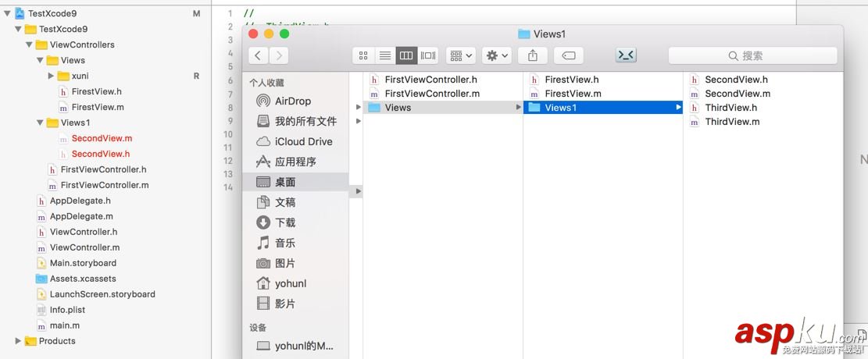
Task: Switch Finder to list view
Action: pos(384,55)
